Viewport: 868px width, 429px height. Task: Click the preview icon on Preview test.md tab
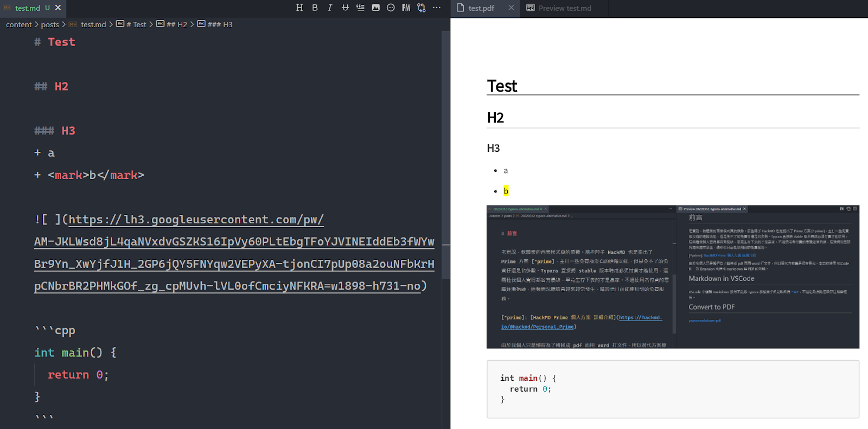531,8
